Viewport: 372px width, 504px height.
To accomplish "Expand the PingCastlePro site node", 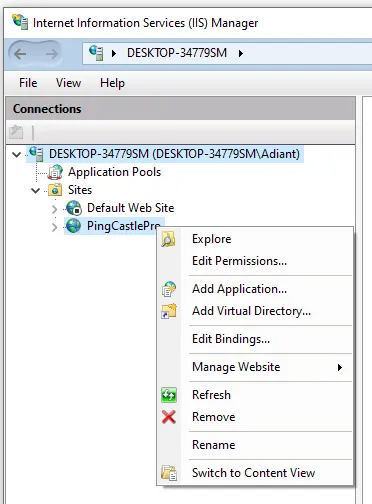I will tap(55, 227).
